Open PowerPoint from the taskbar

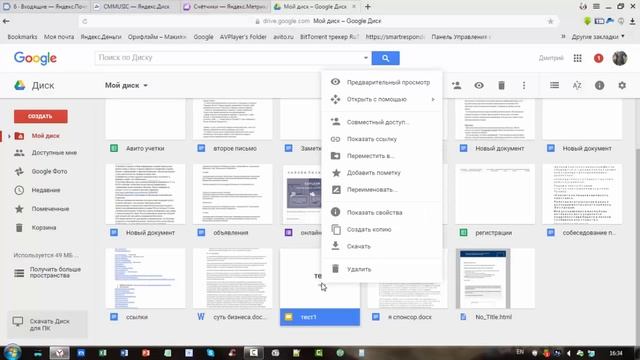click(x=146, y=353)
